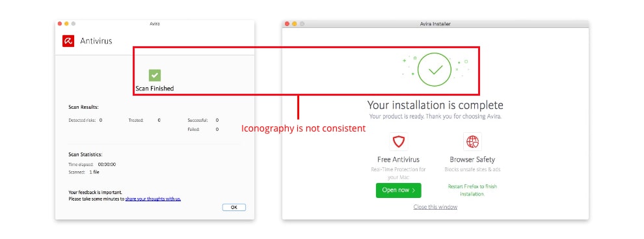Viewport: 644px width, 239px height.
Task: Click the Your installation is complete heading
Action: 435,105
